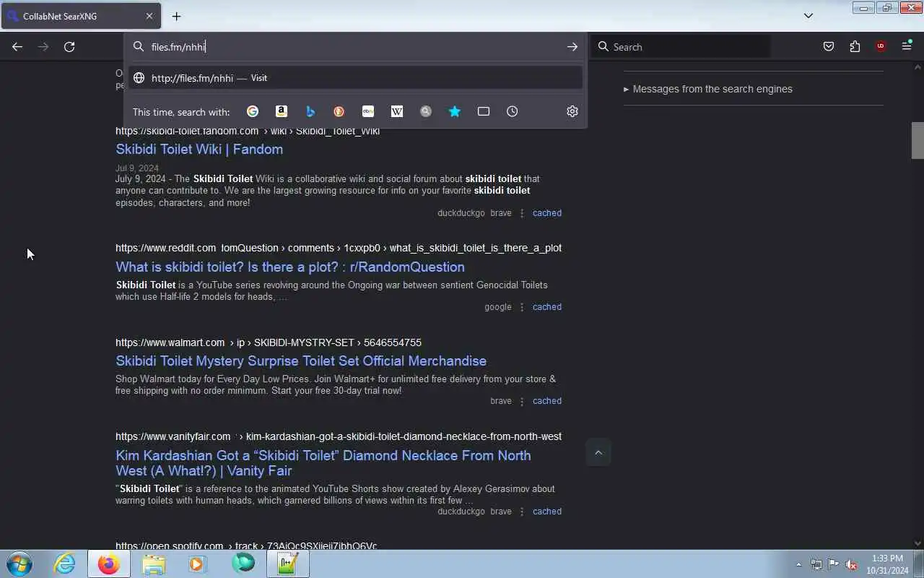Open a new browser tab
924x578 pixels.
pyautogui.click(x=176, y=16)
